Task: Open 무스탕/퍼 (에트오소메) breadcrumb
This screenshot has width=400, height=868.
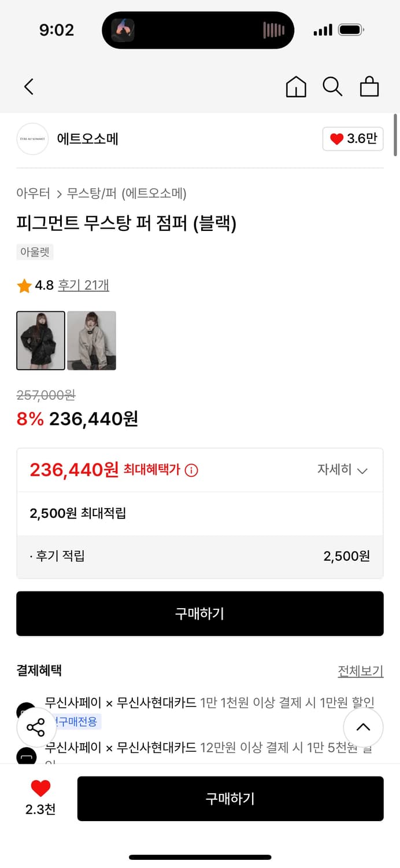Action: 127,193
